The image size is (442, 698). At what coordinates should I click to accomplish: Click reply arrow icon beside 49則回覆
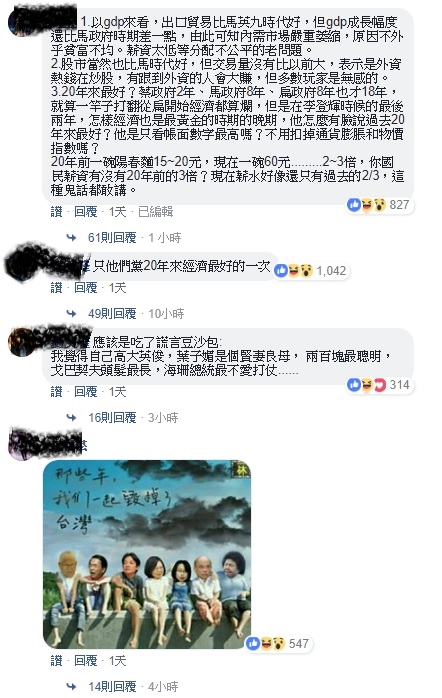coord(71,314)
